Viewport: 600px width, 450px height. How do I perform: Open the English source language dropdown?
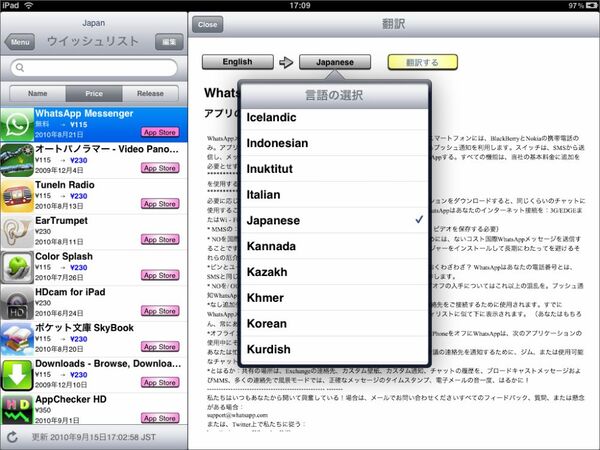238,62
